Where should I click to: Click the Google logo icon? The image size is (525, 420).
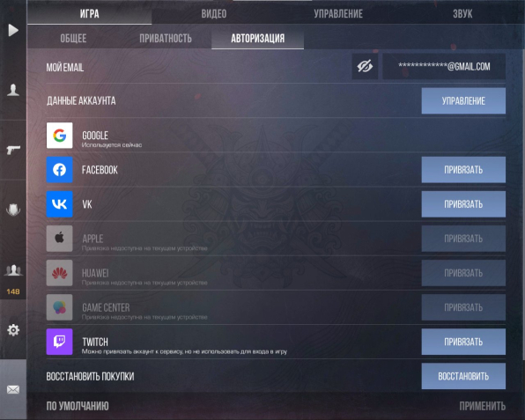[x=59, y=136]
